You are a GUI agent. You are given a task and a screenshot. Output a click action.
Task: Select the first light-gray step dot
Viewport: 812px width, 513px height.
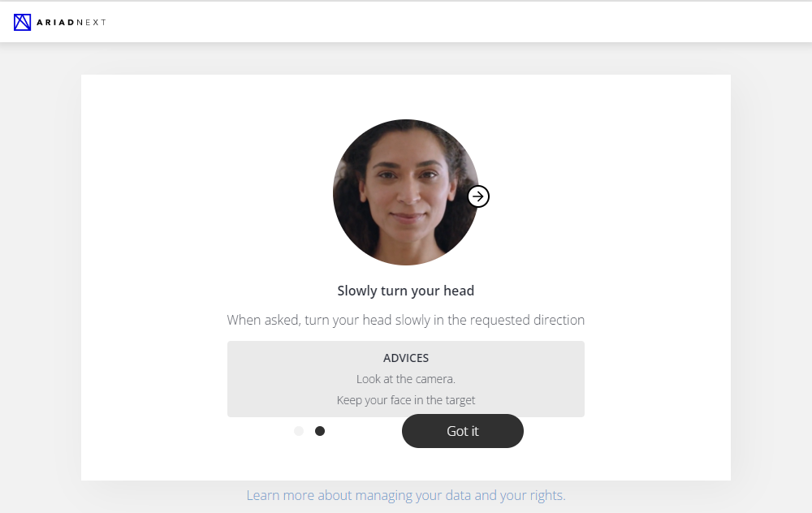(299, 431)
